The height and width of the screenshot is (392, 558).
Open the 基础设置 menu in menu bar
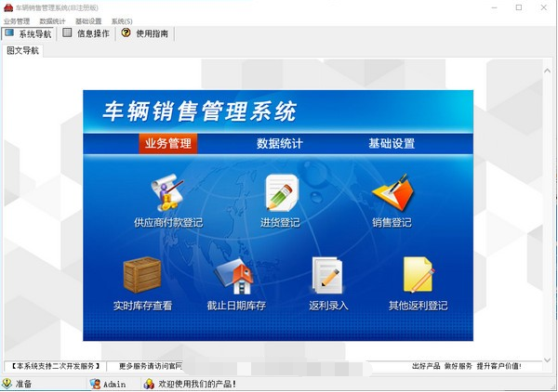88,21
